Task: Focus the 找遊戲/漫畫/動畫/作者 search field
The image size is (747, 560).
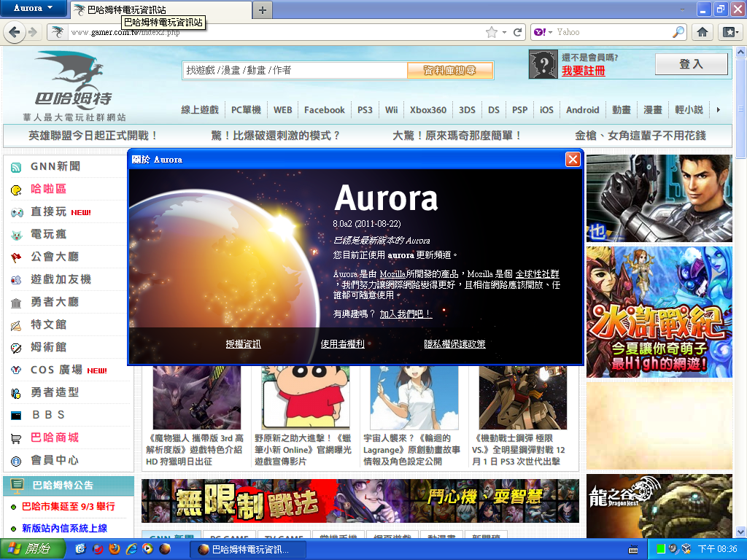Action: [294, 70]
